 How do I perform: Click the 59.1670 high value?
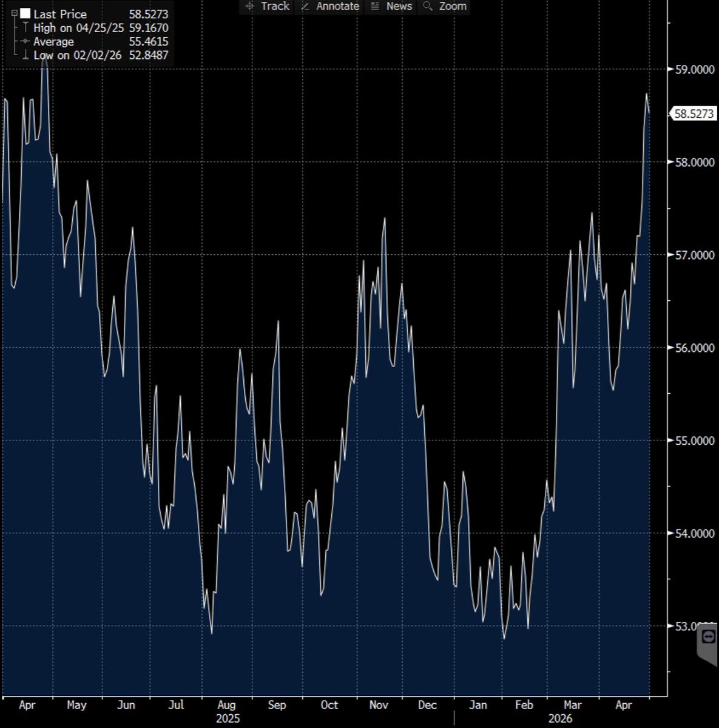pyautogui.click(x=149, y=28)
